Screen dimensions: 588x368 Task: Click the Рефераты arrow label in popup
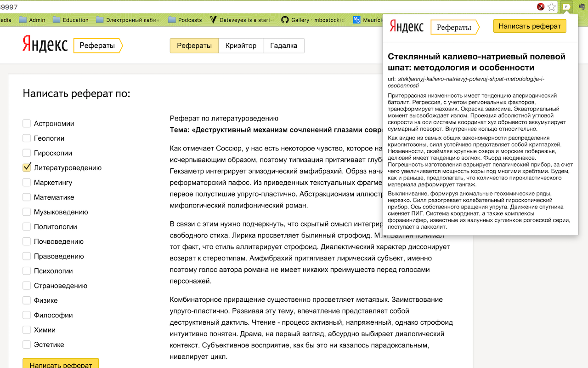pyautogui.click(x=454, y=27)
